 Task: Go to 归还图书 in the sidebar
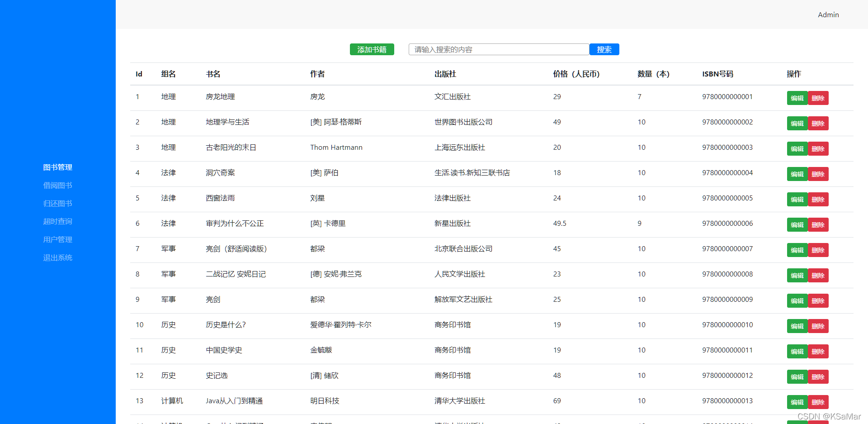tap(58, 203)
